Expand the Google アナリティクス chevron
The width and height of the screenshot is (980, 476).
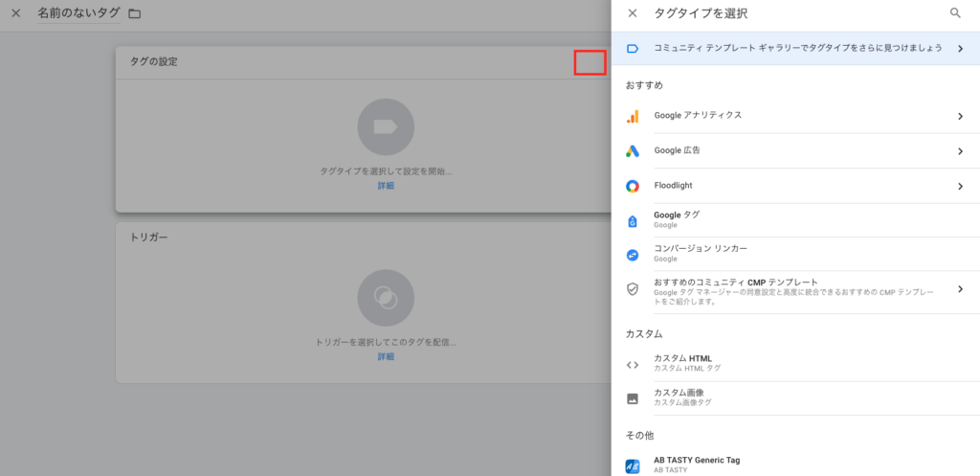coord(961,116)
